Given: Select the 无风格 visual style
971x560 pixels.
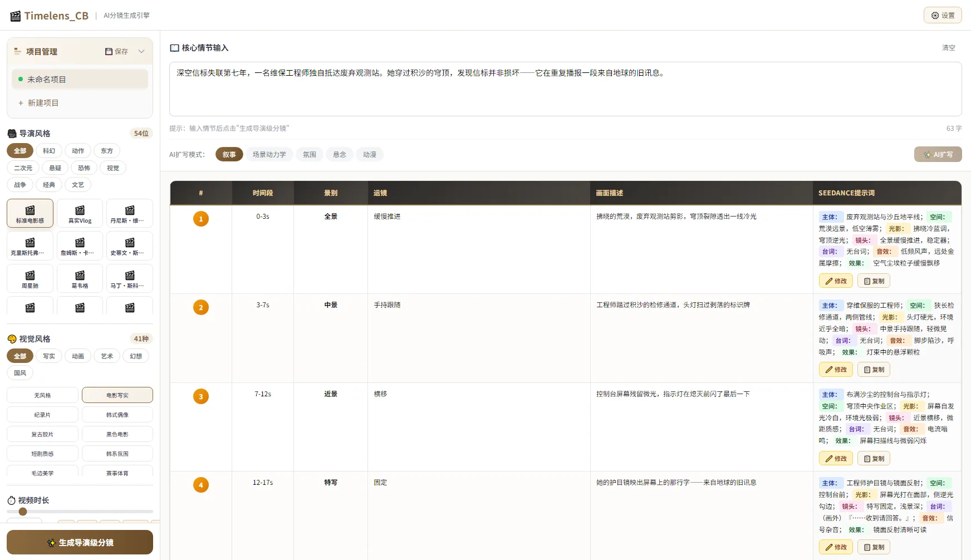Looking at the screenshot, I should tap(42, 395).
